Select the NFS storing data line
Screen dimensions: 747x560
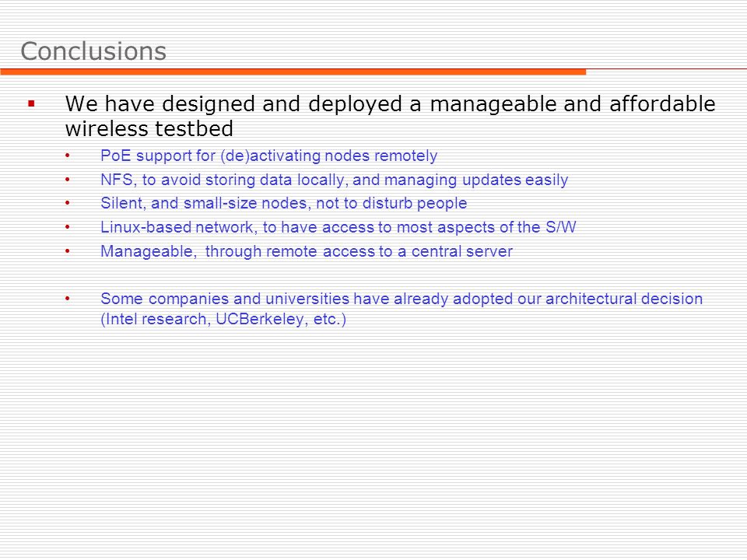click(x=334, y=180)
